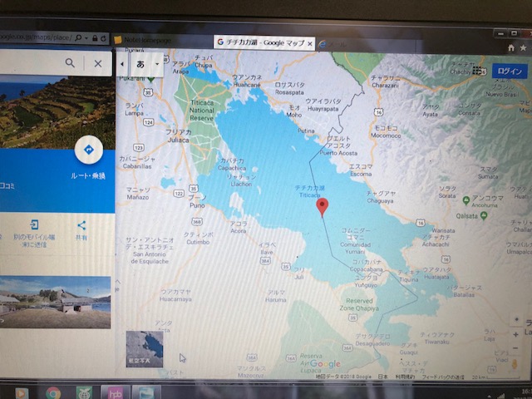Click the フィードバックの送信 link
532x399 pixels.
443,377
